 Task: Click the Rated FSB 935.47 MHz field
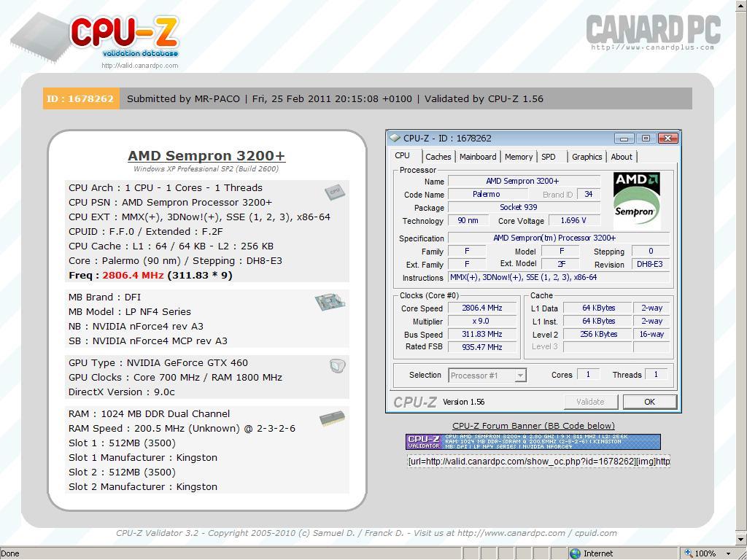(482, 347)
